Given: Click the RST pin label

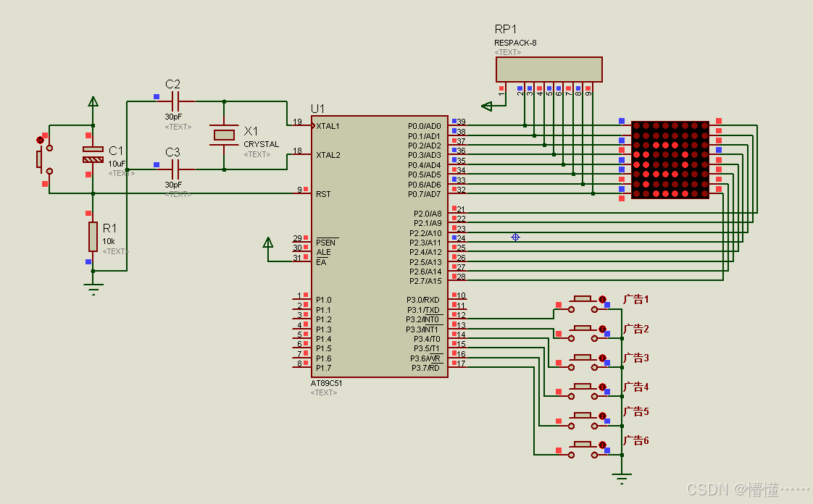Looking at the screenshot, I should 323,194.
